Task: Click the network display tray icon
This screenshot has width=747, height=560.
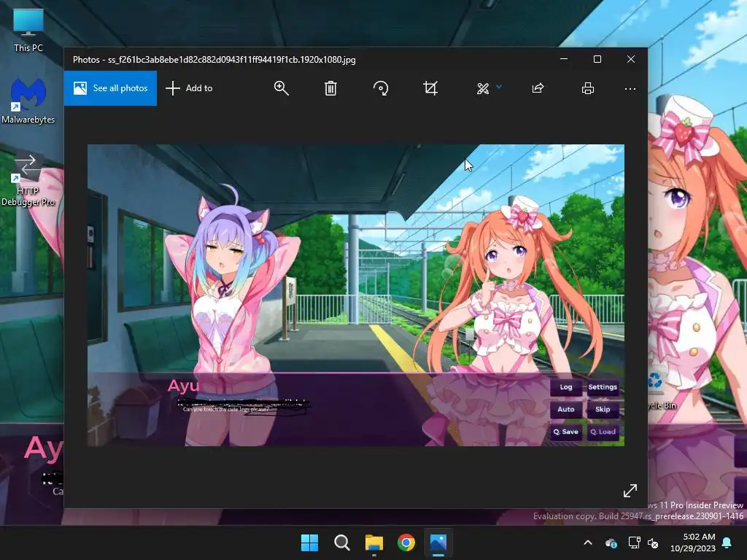Action: (634, 542)
